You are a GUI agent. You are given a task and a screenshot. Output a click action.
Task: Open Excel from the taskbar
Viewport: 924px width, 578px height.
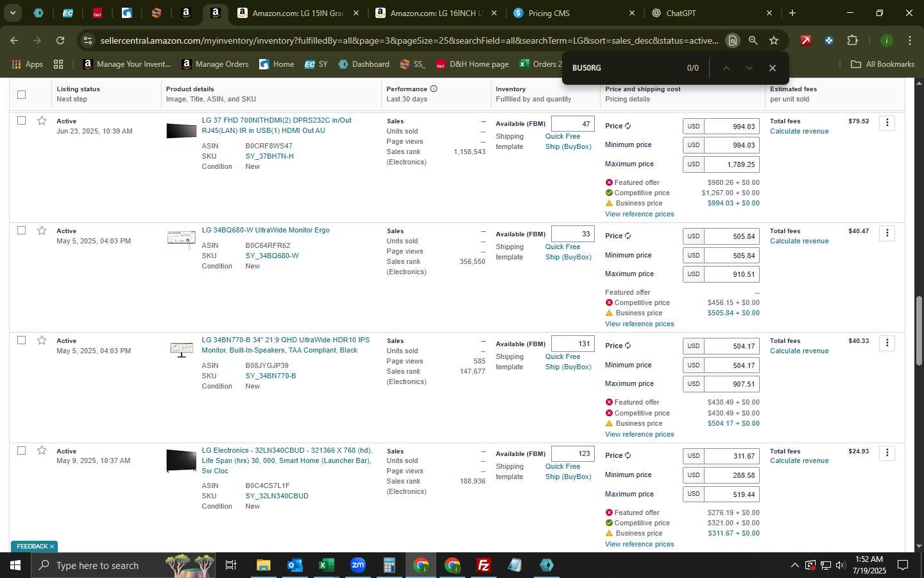pyautogui.click(x=326, y=565)
